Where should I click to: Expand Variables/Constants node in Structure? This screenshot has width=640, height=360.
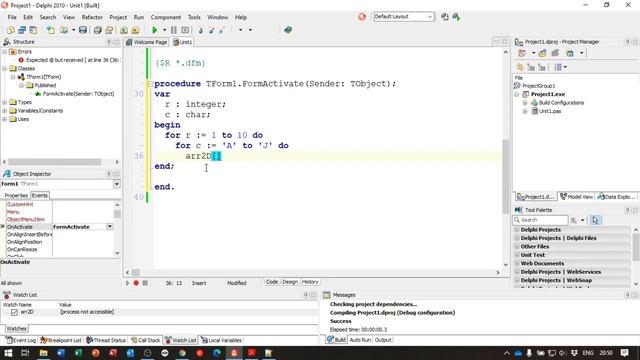pyautogui.click(x=4, y=111)
